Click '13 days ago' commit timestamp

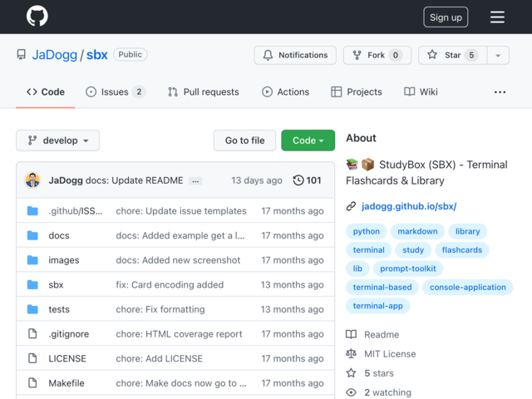tap(257, 180)
